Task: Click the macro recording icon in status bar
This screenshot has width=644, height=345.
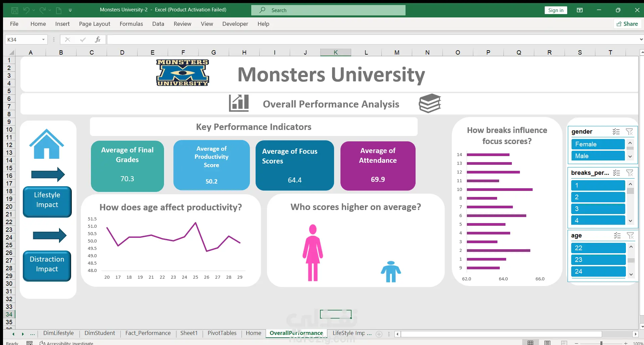Action: tap(30, 343)
